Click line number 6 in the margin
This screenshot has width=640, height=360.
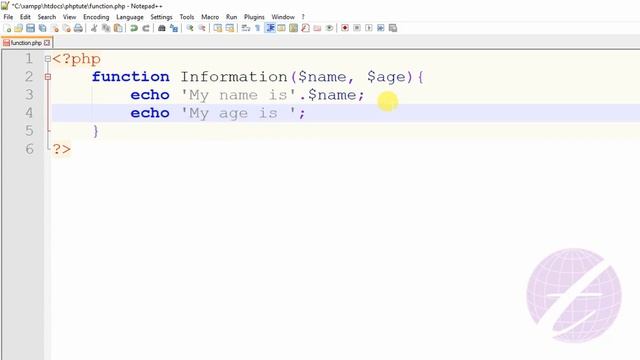click(x=29, y=149)
